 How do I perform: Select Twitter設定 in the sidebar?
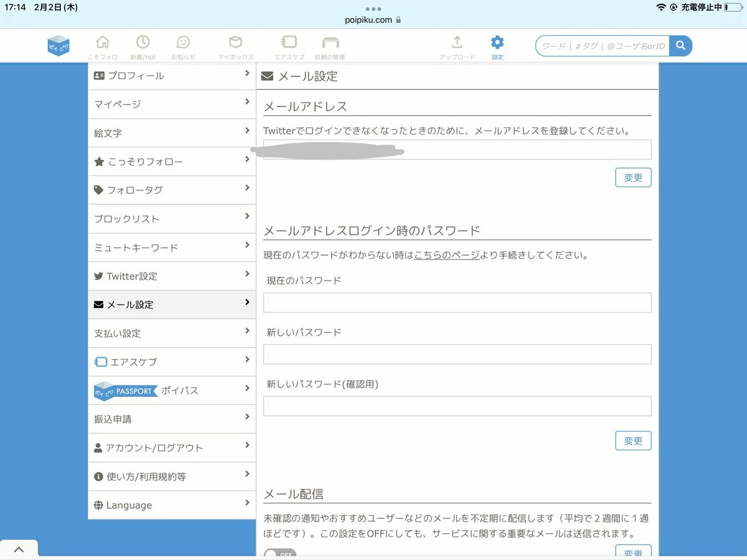click(x=132, y=276)
